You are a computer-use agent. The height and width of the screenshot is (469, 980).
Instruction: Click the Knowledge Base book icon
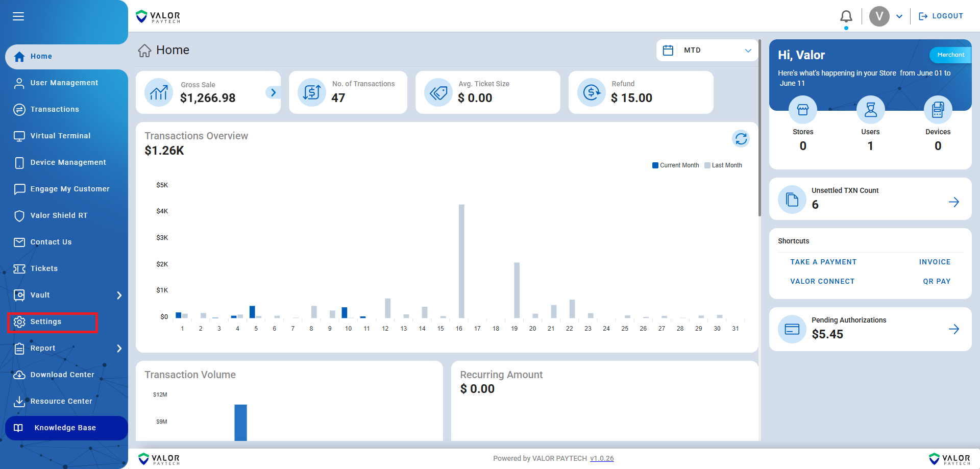coord(18,428)
